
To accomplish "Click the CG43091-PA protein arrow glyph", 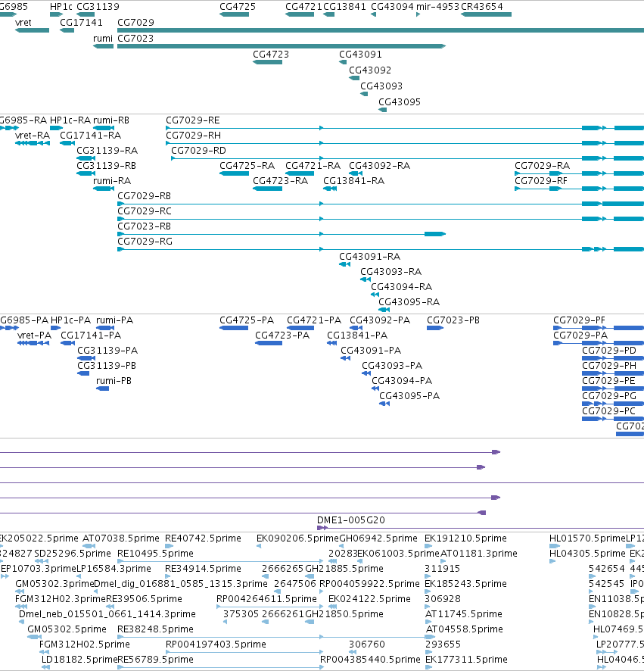I will (346, 358).
